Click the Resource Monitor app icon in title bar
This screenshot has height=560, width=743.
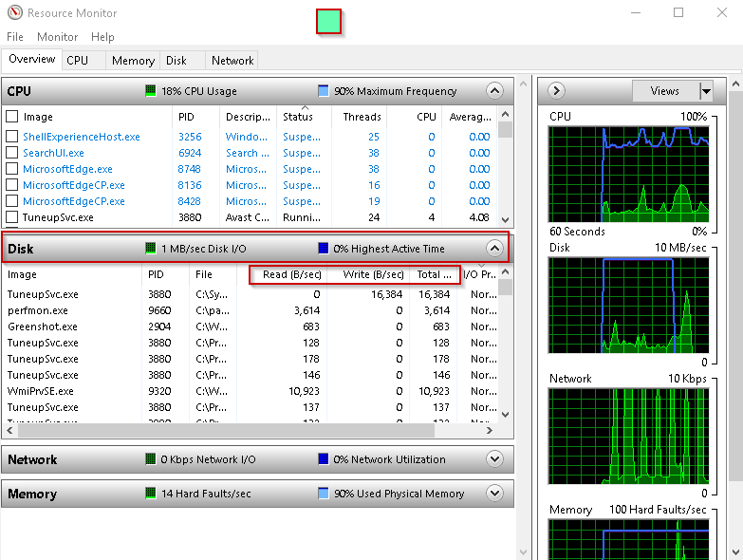pyautogui.click(x=14, y=12)
